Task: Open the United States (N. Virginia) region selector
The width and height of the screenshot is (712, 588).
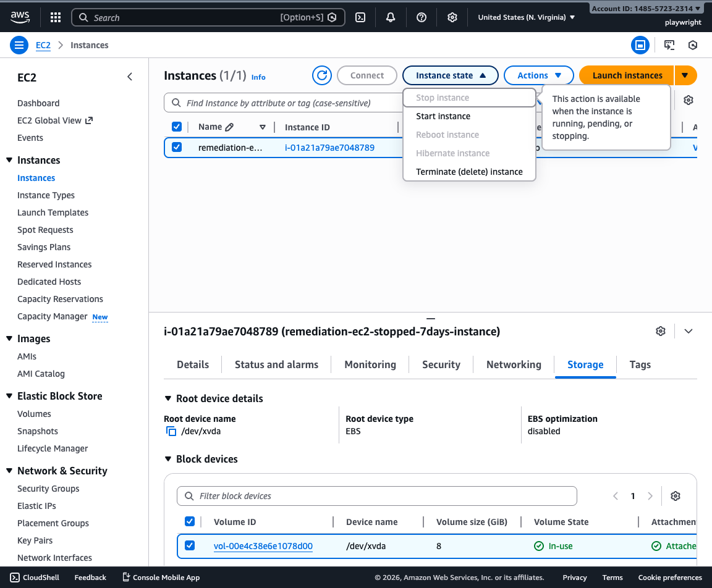Action: coord(525,17)
